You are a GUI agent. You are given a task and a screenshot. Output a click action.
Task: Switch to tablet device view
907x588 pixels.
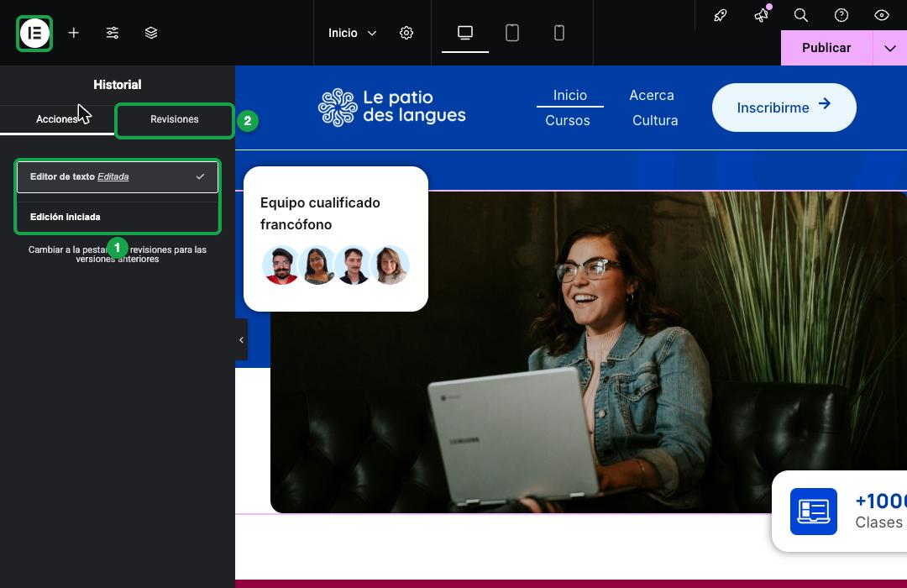(x=512, y=33)
